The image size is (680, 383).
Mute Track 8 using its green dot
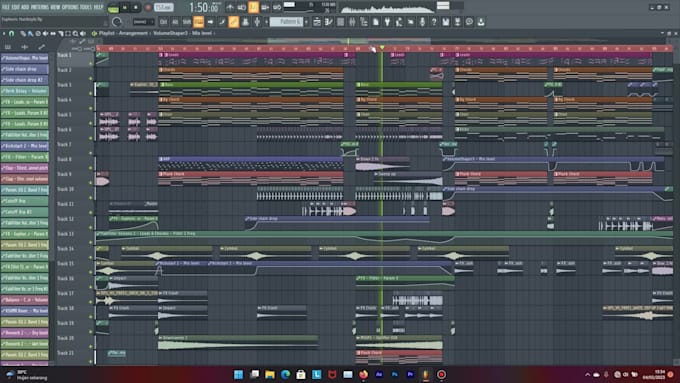coord(91,168)
